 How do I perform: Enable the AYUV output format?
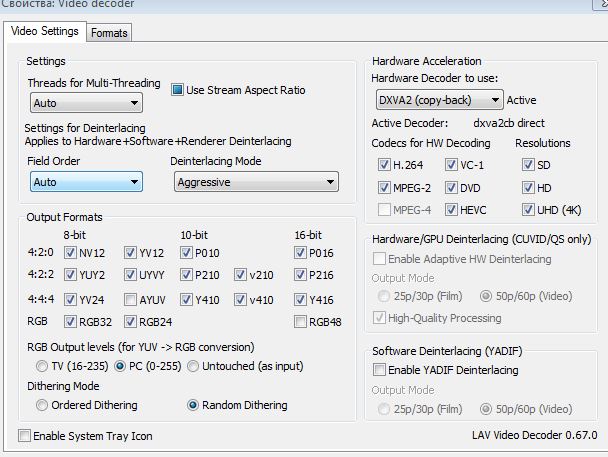coord(131,299)
